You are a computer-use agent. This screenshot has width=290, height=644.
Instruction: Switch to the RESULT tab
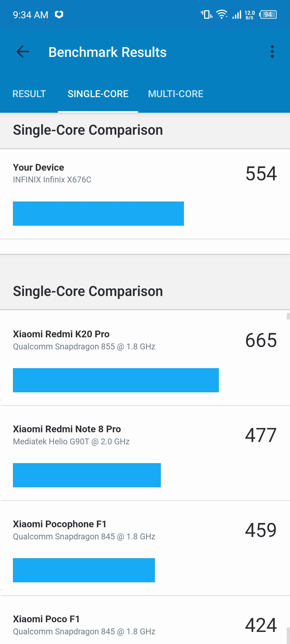tap(29, 94)
